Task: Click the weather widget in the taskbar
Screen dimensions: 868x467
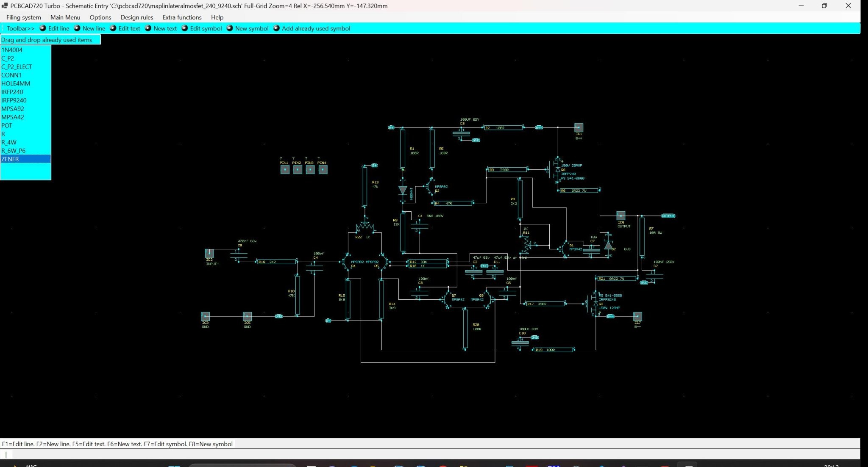Action: [25, 465]
